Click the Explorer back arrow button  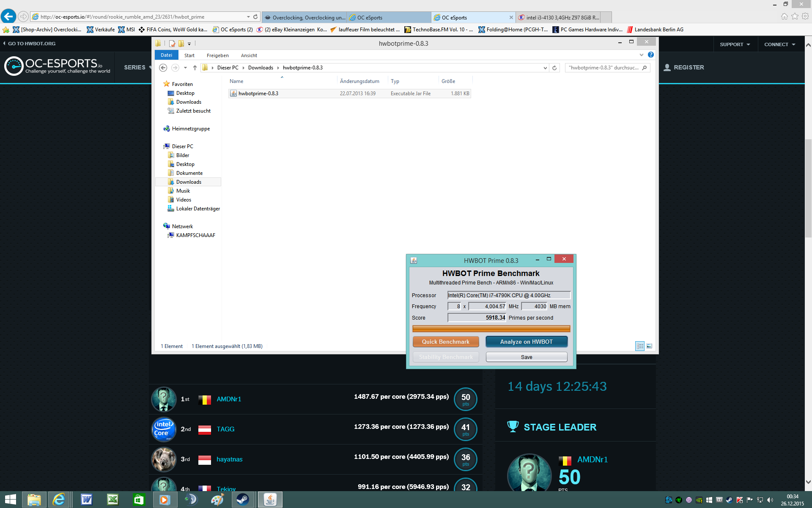163,68
